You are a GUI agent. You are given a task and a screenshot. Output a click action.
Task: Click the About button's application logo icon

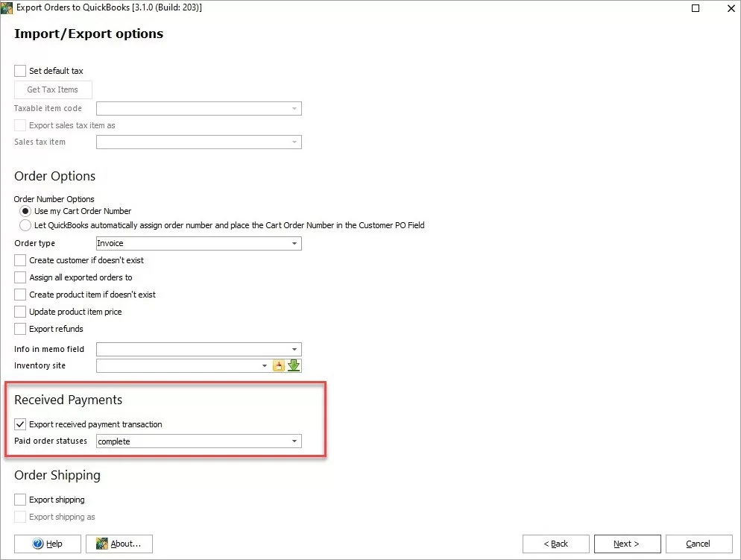(x=101, y=544)
